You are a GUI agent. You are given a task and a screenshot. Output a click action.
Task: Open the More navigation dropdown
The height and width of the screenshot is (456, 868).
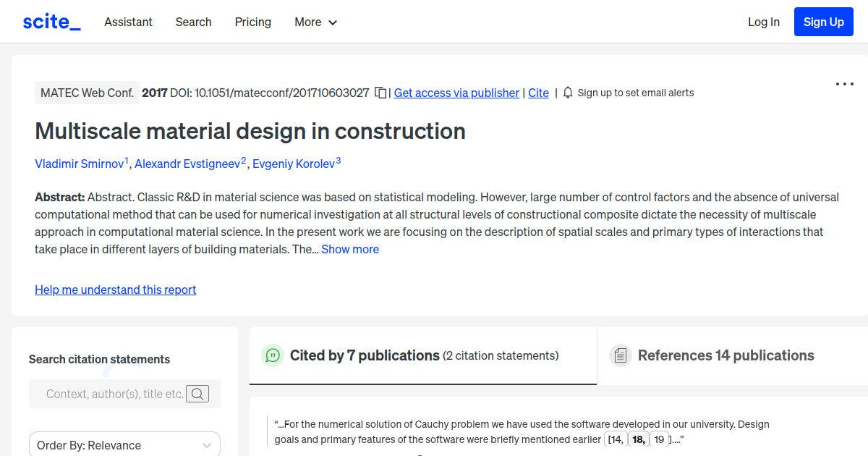[315, 22]
